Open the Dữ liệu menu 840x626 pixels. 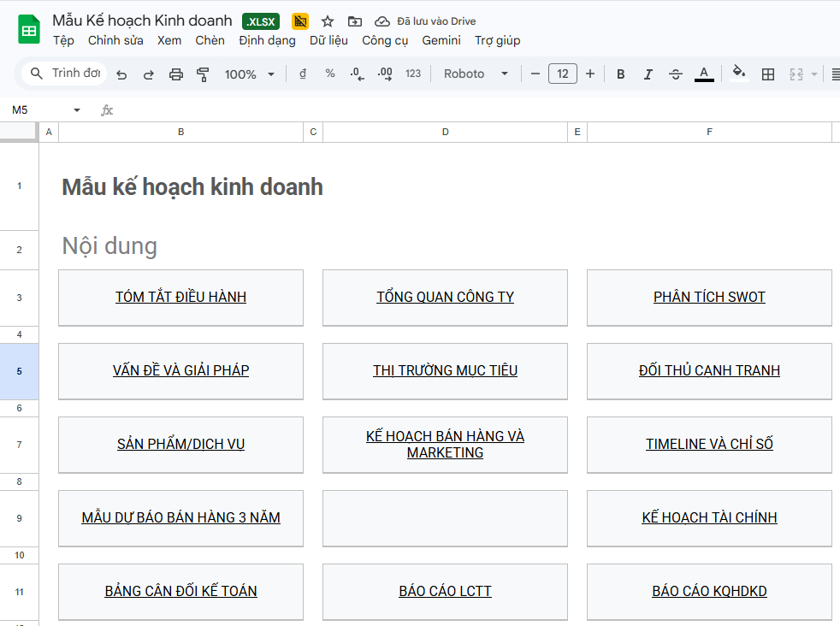tap(328, 41)
